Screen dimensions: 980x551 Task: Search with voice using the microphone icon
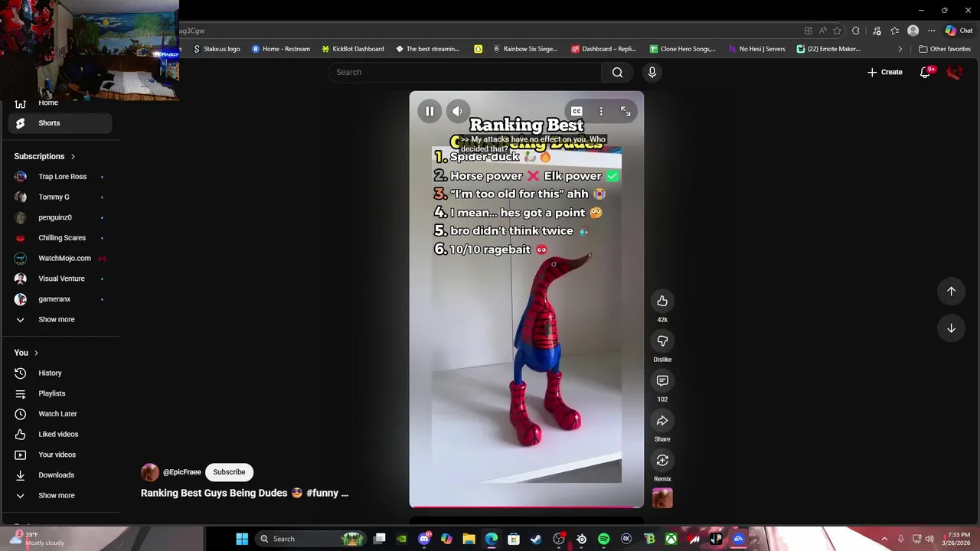pos(652,72)
